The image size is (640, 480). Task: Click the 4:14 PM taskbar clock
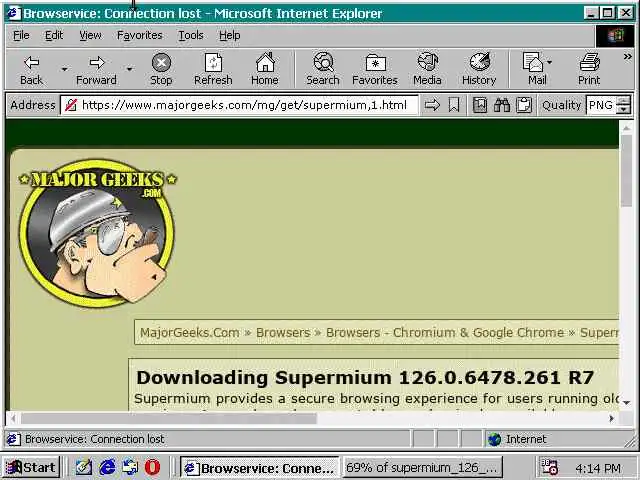pos(598,468)
